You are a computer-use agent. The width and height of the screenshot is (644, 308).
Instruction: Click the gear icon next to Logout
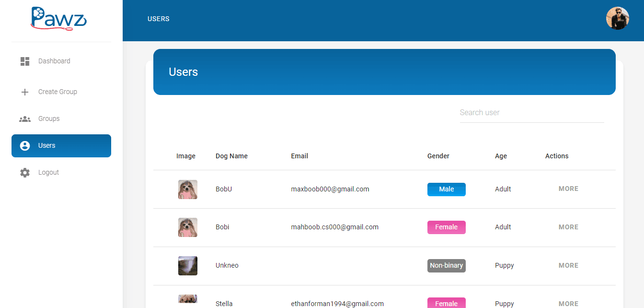point(24,172)
